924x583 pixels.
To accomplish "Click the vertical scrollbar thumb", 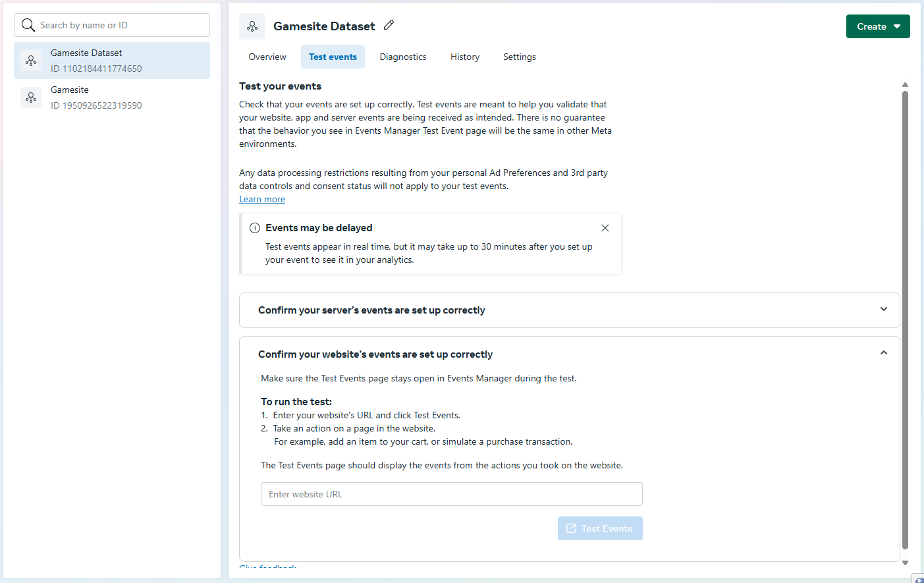I will point(905,319).
